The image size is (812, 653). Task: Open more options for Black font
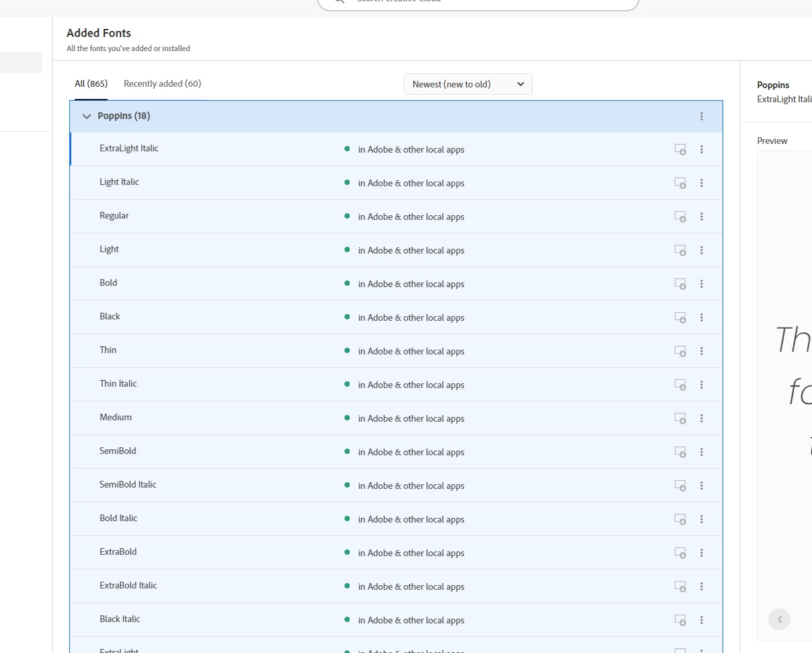tap(702, 317)
